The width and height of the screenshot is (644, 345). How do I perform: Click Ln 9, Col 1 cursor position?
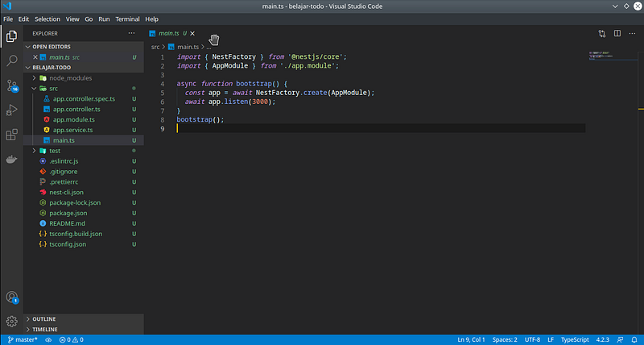click(x=471, y=339)
